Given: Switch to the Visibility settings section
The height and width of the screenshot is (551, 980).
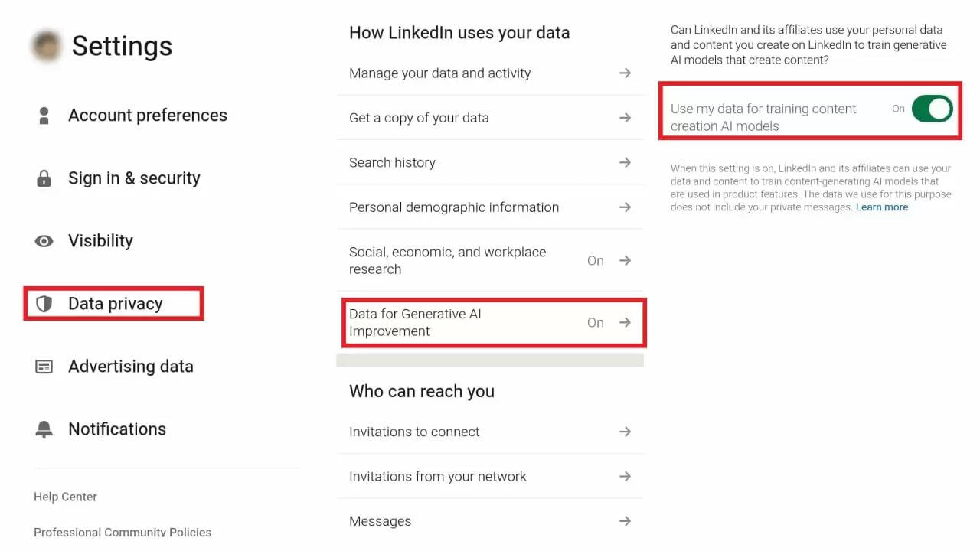Looking at the screenshot, I should pos(100,240).
